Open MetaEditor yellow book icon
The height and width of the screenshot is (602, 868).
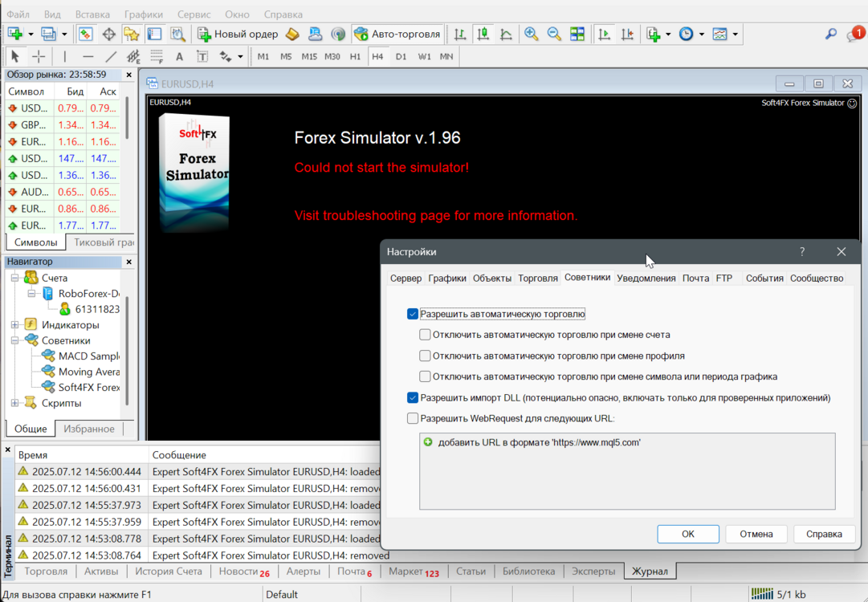(292, 35)
